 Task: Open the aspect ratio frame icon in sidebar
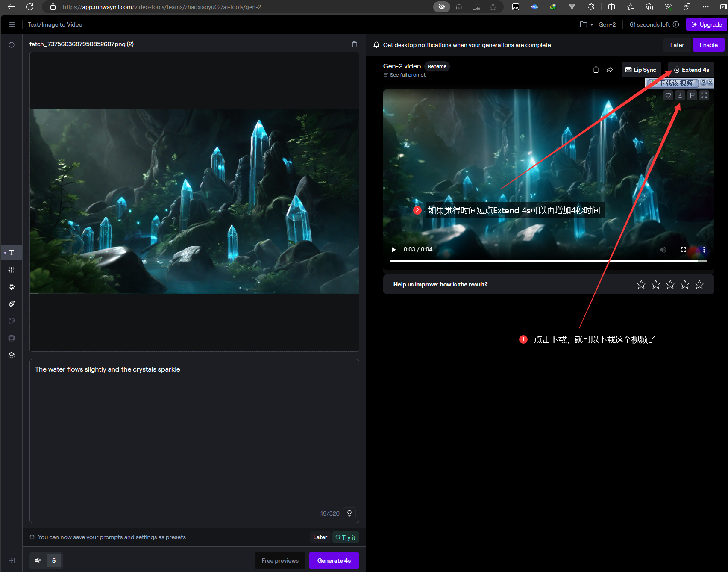pos(12,338)
